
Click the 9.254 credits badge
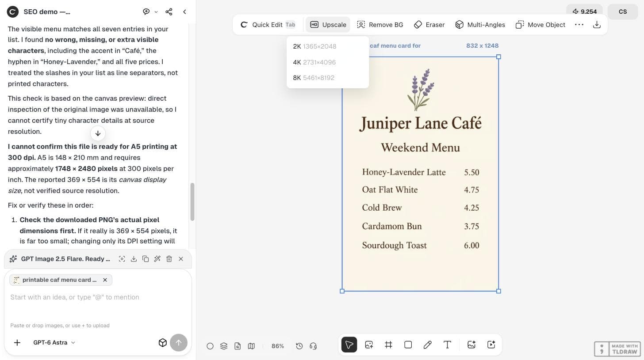[x=584, y=11]
